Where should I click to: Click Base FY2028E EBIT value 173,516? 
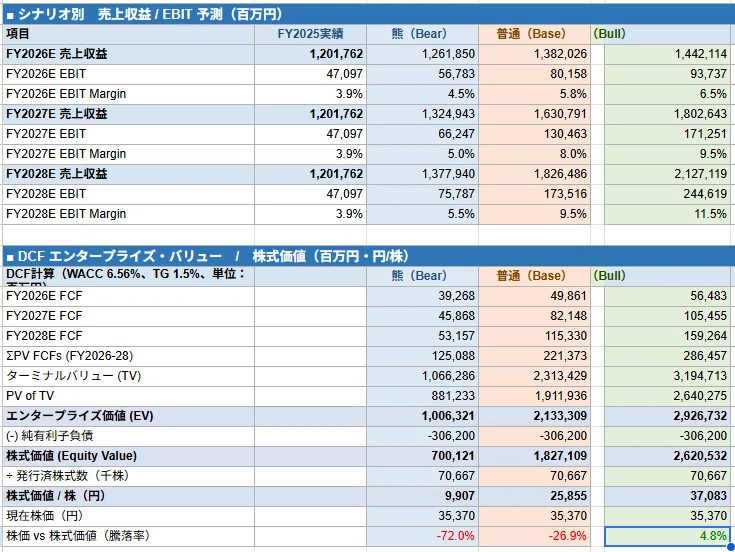click(x=565, y=194)
